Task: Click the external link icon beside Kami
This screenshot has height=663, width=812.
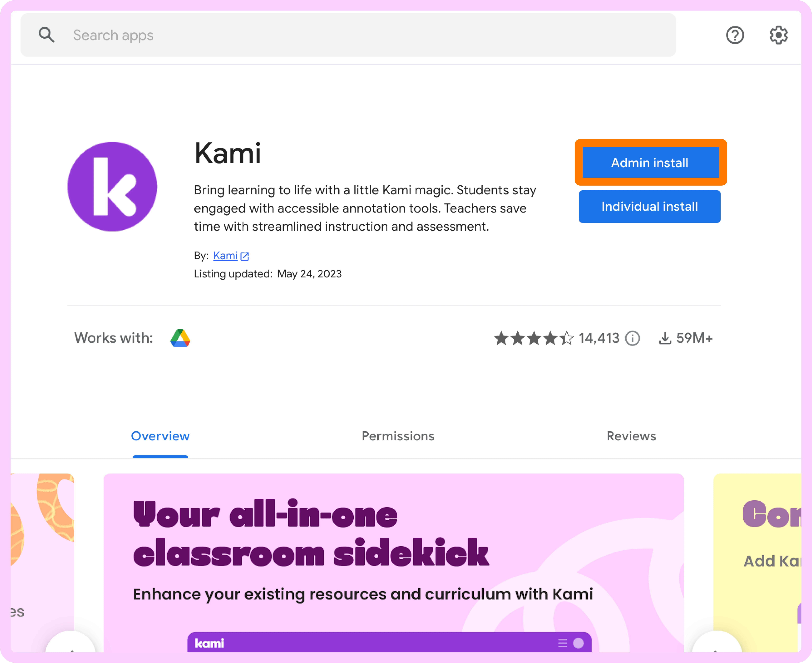Action: pyautogui.click(x=245, y=256)
